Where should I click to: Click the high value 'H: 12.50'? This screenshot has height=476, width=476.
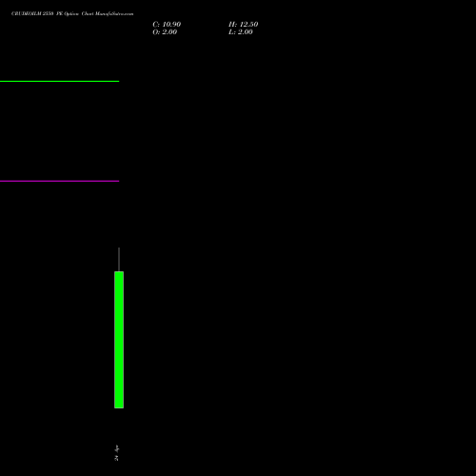(243, 25)
